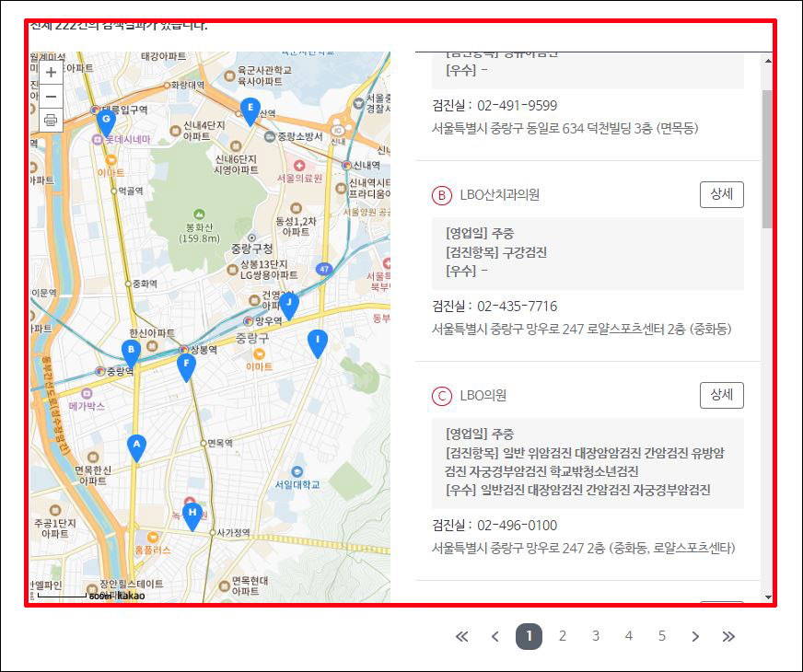Select map marker B
This screenshot has width=803, height=672.
(131, 353)
